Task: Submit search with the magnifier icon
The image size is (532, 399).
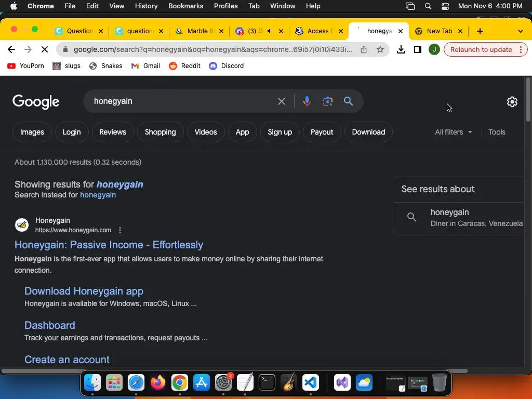Action: (x=348, y=101)
